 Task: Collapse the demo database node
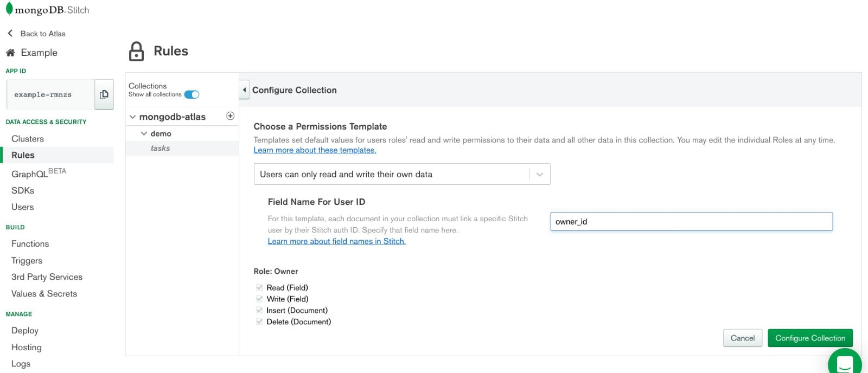(144, 133)
